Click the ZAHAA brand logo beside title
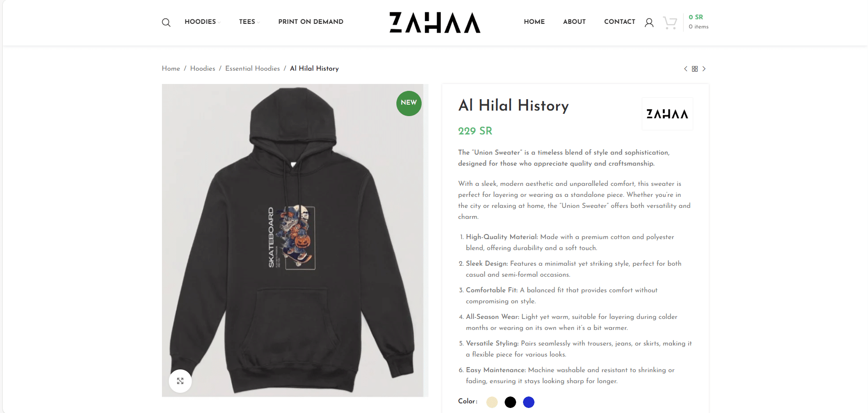 [667, 114]
